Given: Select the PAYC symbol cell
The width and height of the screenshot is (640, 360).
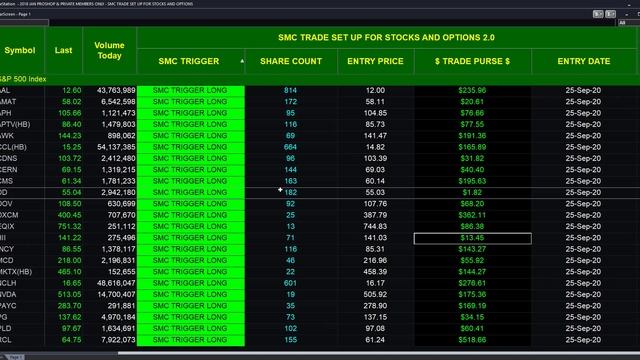Looking at the screenshot, I should click(x=8, y=306).
